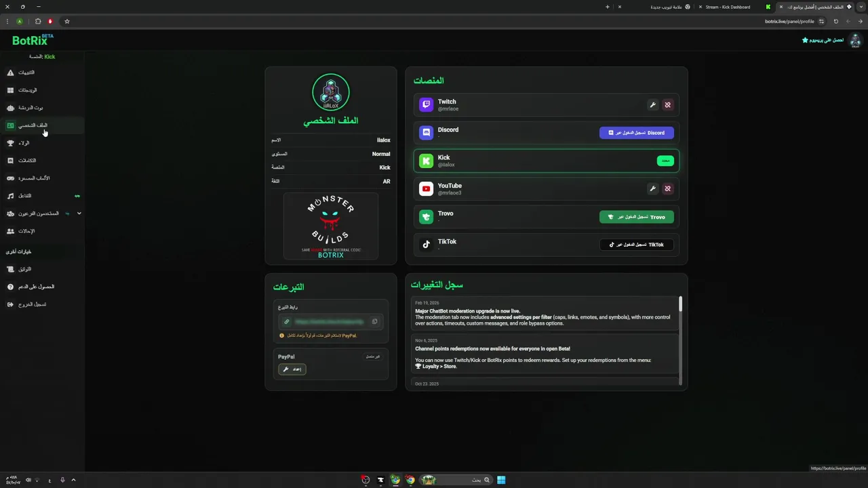Click the Monster Builds referral banner

[x=330, y=226]
